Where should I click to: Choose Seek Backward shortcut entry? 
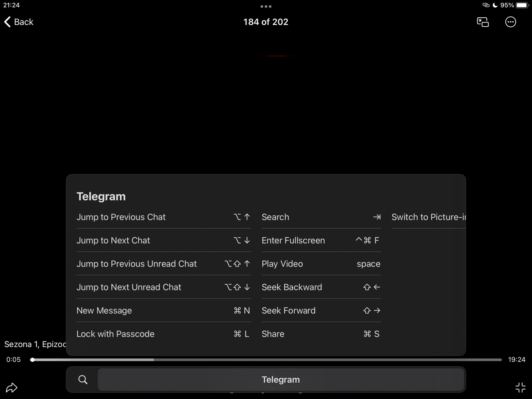click(321, 287)
